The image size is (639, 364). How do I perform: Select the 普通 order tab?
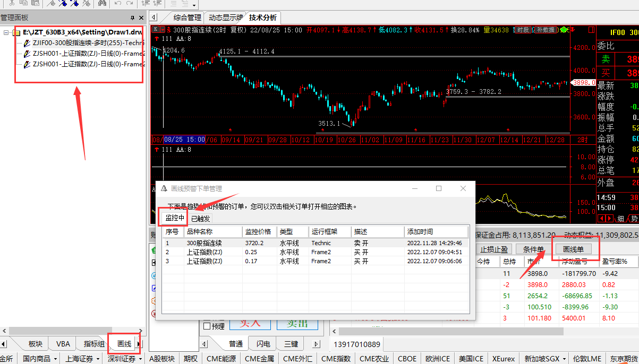[x=236, y=344]
